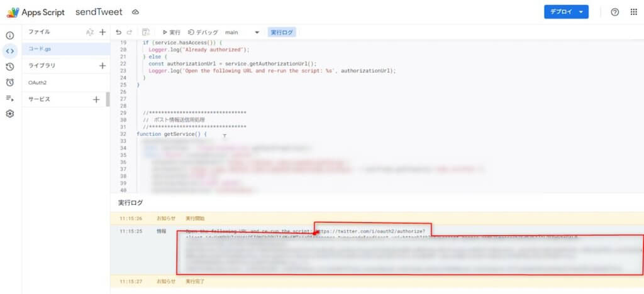This screenshot has height=294, width=644.
Task: Click the undo arrow in editor toolbar
Action: (x=119, y=32)
